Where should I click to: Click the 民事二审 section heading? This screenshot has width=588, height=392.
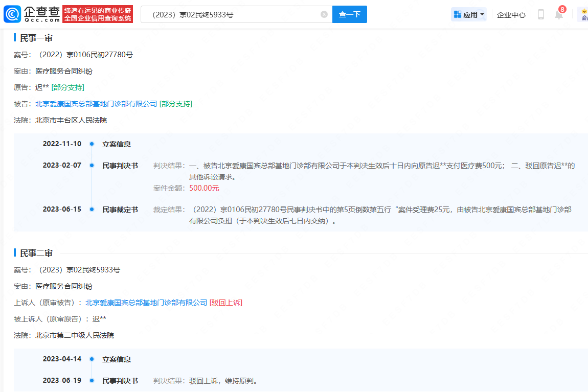tap(36, 253)
